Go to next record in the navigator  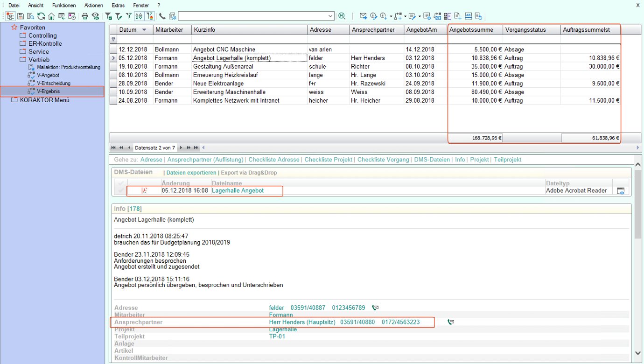pyautogui.click(x=181, y=147)
